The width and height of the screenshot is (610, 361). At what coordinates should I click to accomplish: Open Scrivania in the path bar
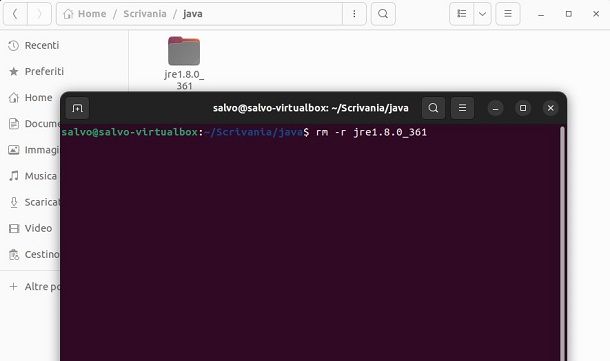pyautogui.click(x=145, y=14)
